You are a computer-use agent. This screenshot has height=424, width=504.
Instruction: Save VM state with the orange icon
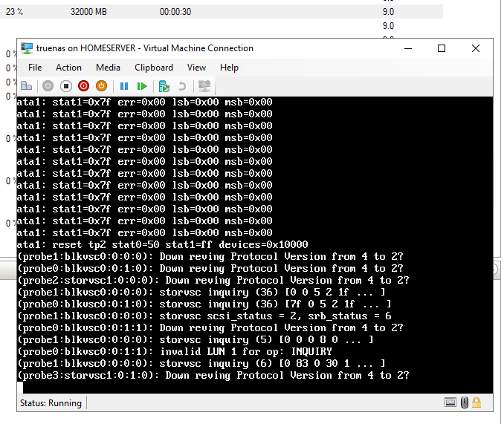tap(101, 86)
